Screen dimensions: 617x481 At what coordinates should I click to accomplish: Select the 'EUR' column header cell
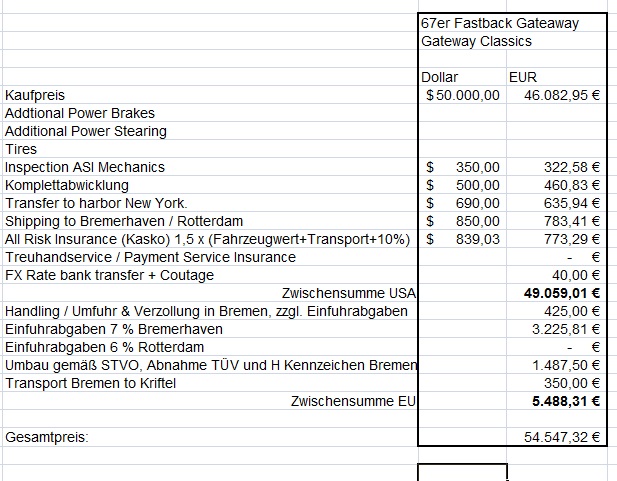[x=523, y=77]
